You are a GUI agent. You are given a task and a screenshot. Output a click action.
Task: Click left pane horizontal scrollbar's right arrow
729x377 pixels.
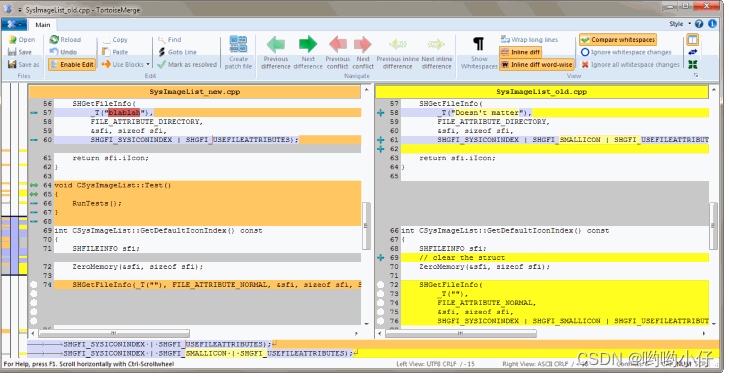click(357, 333)
